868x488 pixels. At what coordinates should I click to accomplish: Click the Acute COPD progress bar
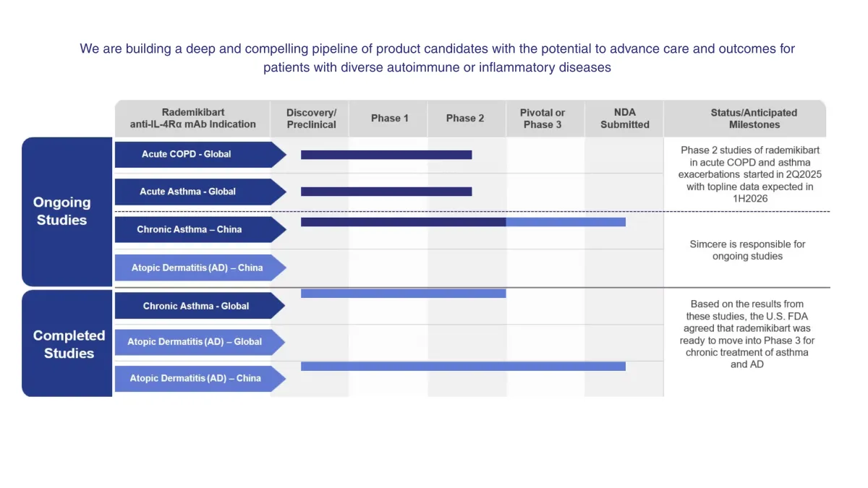386,155
